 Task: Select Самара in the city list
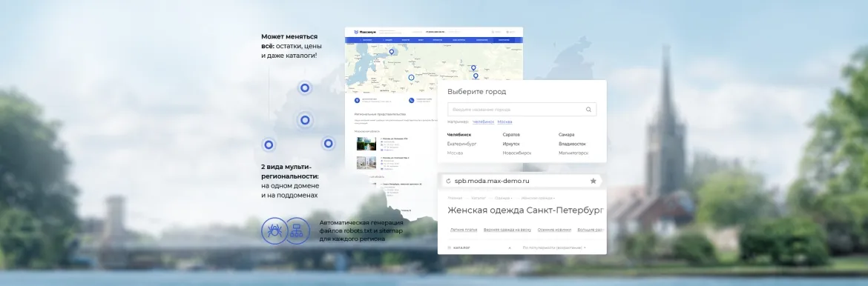click(x=566, y=134)
